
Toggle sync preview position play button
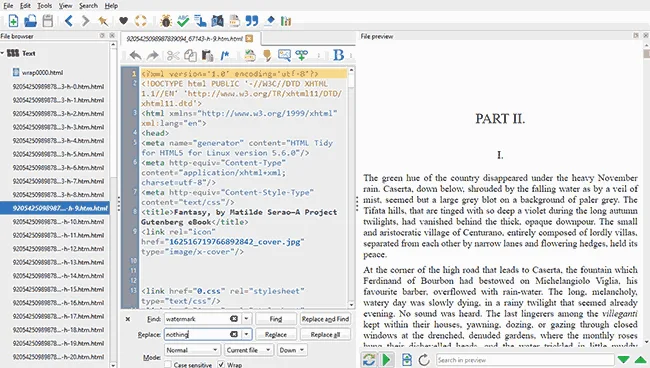click(387, 359)
